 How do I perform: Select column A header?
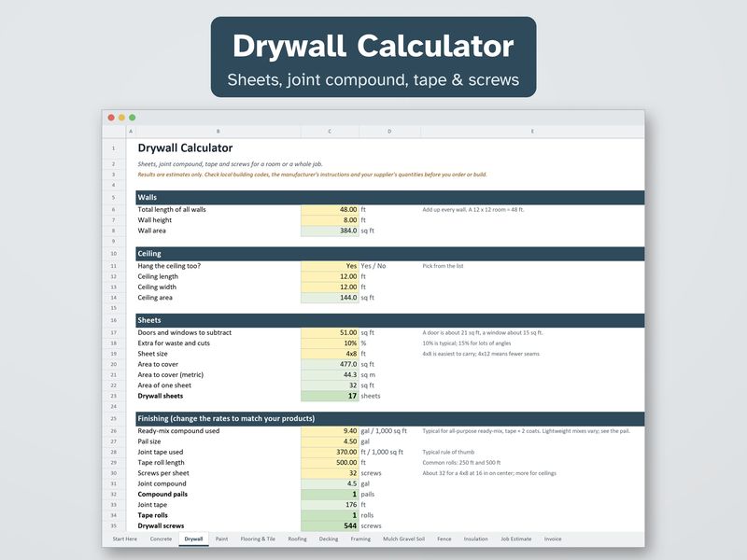(x=131, y=132)
